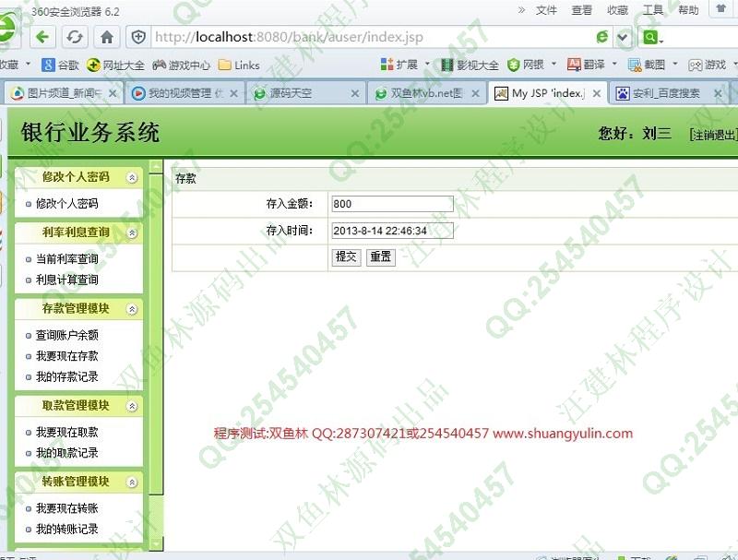Go back with the green back arrow
738x560 pixels.
point(42,37)
